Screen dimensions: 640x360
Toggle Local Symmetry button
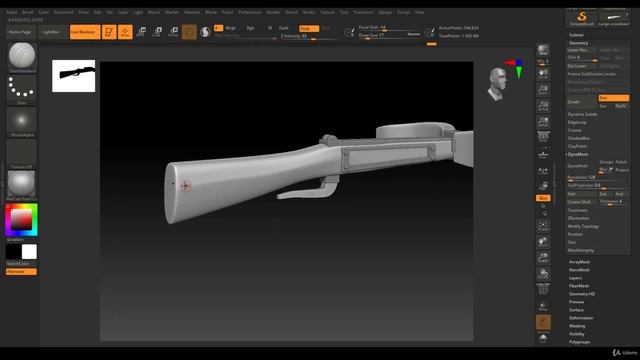coord(543,171)
